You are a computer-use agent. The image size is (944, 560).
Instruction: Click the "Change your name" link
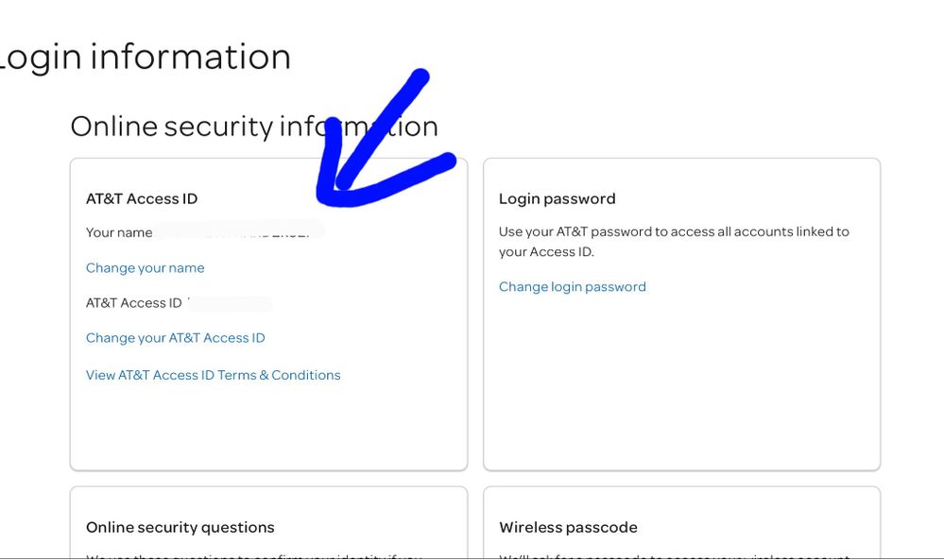[145, 268]
